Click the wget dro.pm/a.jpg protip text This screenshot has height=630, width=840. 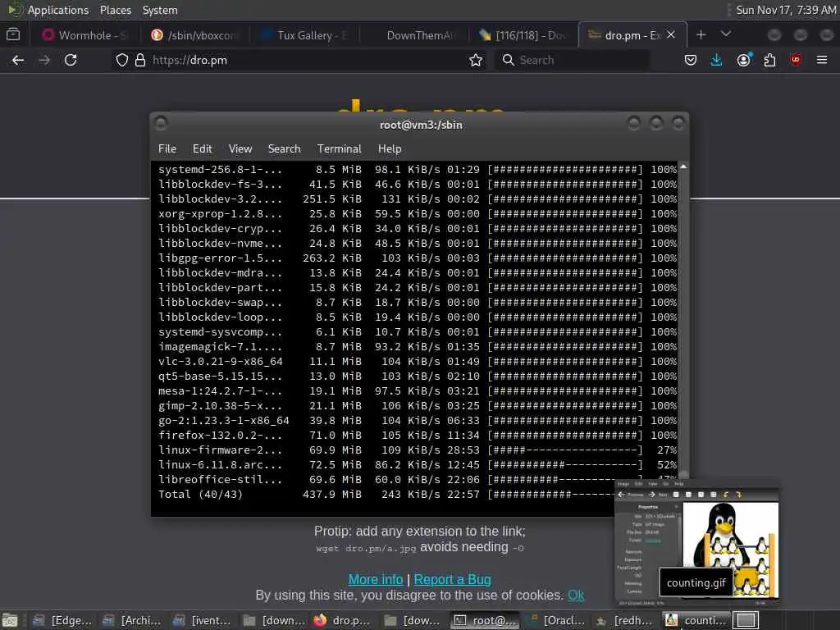coord(365,549)
